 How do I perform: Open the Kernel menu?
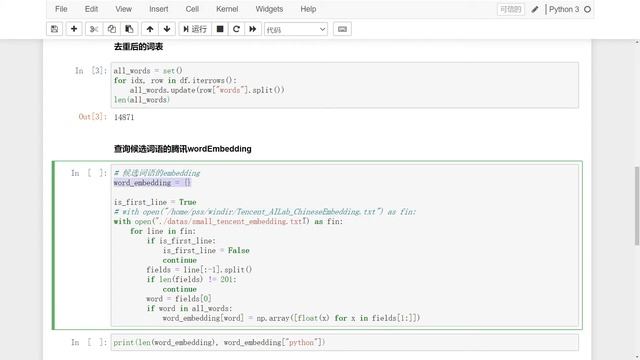pos(227,9)
